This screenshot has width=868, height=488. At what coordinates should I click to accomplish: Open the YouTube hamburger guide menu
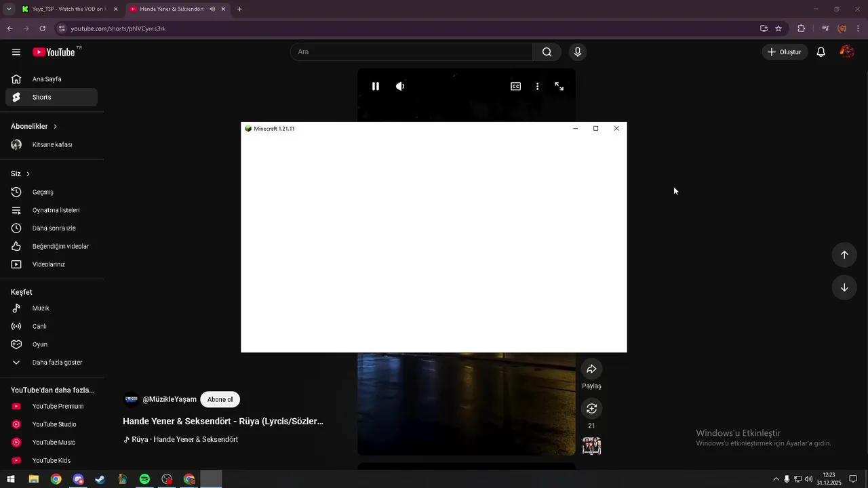(16, 52)
